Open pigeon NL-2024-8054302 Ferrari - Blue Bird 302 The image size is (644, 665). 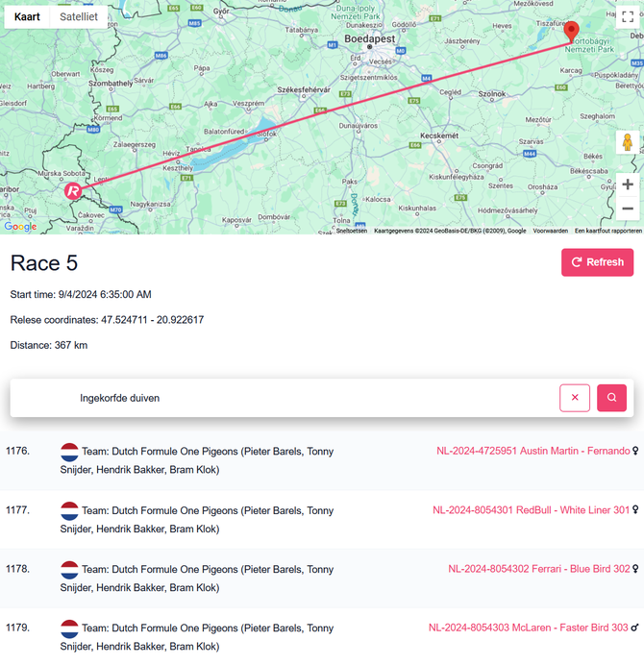pyautogui.click(x=539, y=569)
